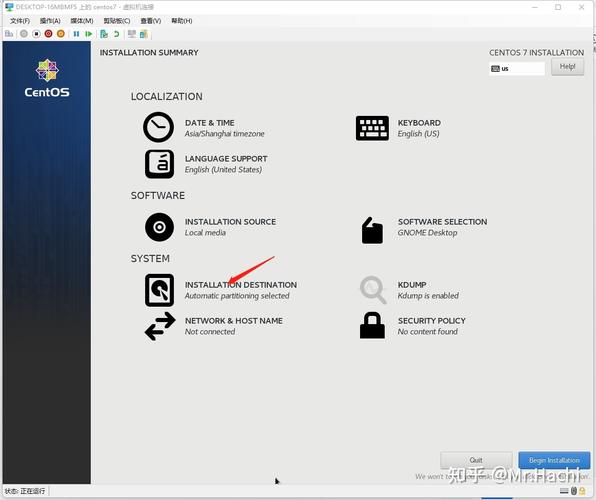Click the status bar text '状态: 正在运行'
The width and height of the screenshot is (596, 500).
(x=25, y=491)
